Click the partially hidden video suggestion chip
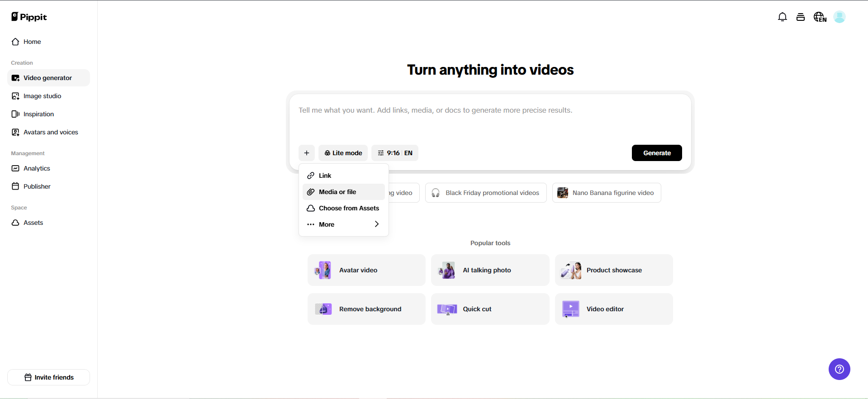 tap(404, 193)
